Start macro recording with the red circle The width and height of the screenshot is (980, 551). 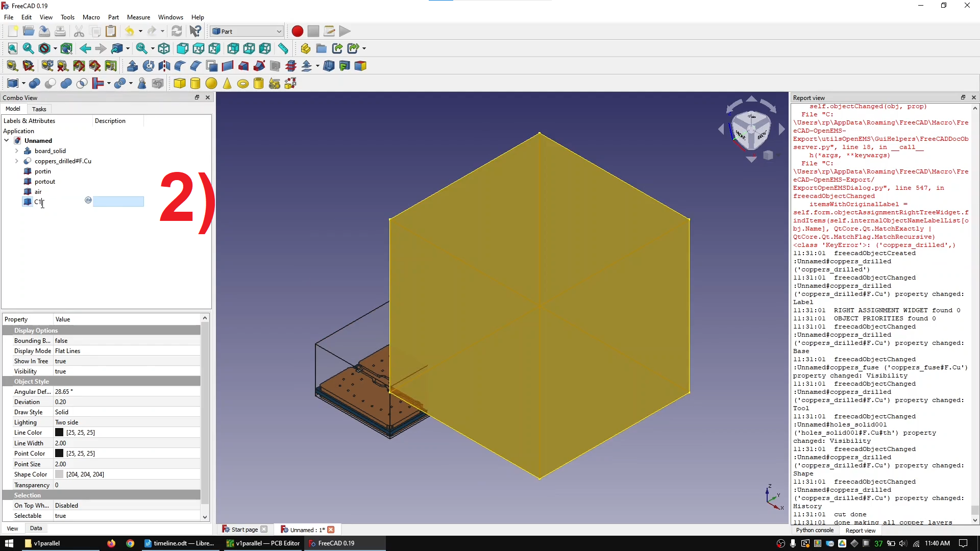tap(298, 31)
